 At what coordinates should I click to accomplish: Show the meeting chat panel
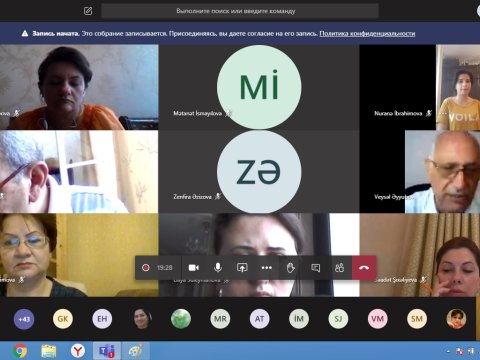tap(315, 268)
